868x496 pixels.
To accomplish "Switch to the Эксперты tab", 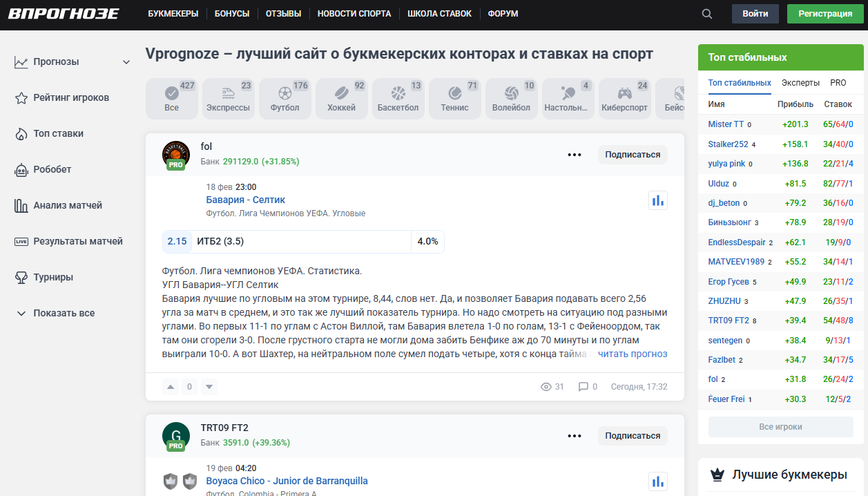I will coord(800,82).
